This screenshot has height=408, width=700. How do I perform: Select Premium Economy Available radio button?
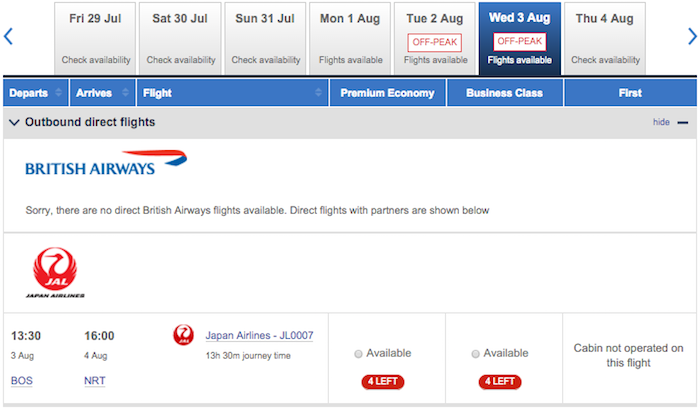(x=358, y=354)
